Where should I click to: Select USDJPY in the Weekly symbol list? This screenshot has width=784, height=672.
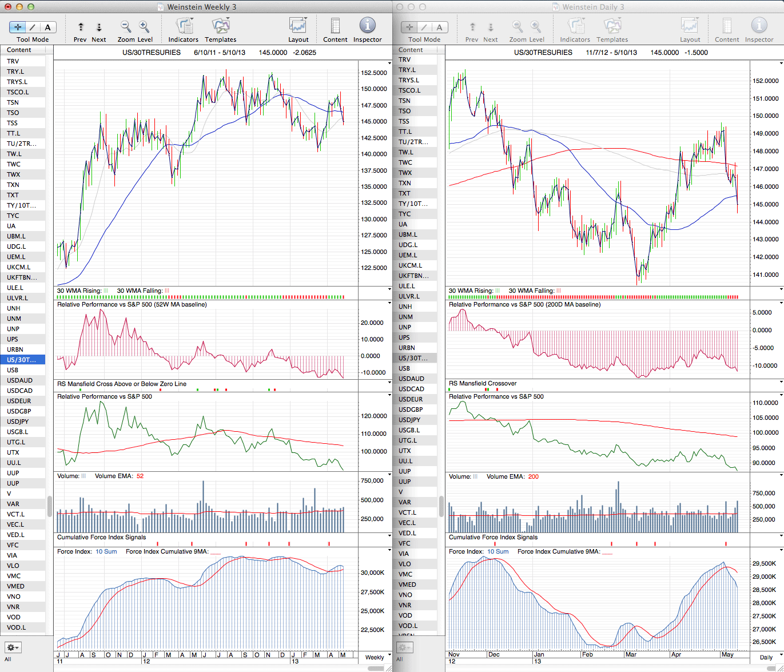tap(18, 422)
